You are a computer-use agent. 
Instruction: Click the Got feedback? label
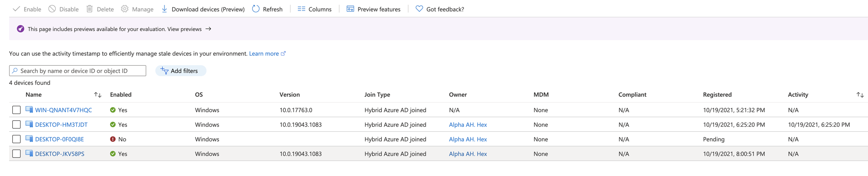[445, 9]
